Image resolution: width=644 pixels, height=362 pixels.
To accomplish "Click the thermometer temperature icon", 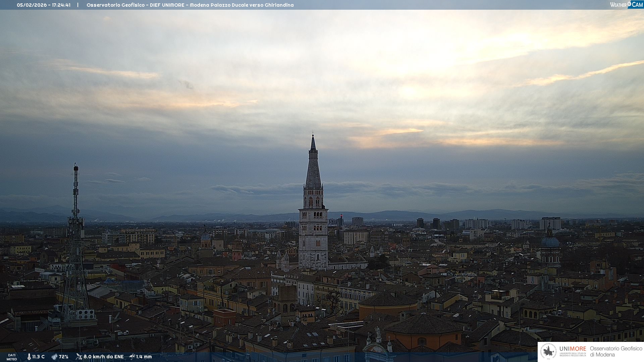I will [29, 357].
